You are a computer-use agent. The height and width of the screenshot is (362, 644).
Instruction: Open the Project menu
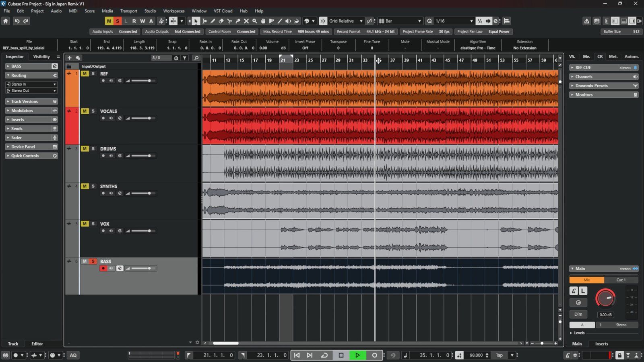[37, 11]
